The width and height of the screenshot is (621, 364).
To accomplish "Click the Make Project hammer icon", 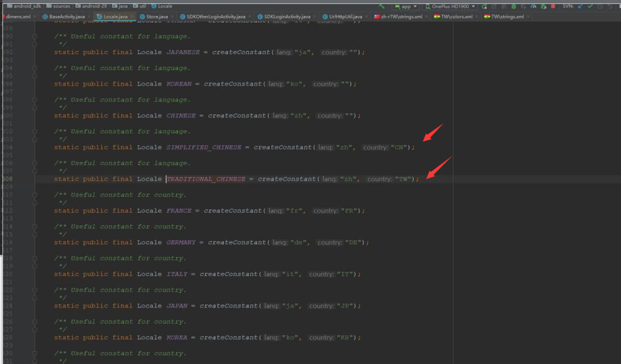I will click(x=382, y=6).
